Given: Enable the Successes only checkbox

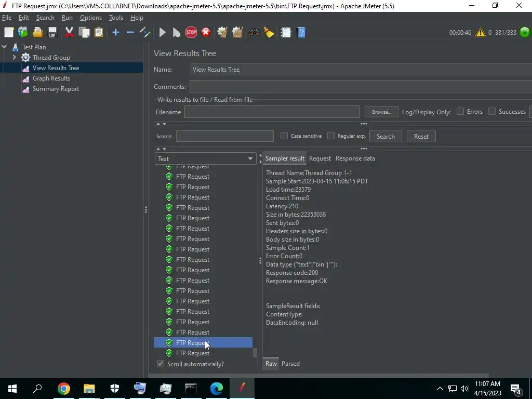Looking at the screenshot, I should click(x=491, y=111).
